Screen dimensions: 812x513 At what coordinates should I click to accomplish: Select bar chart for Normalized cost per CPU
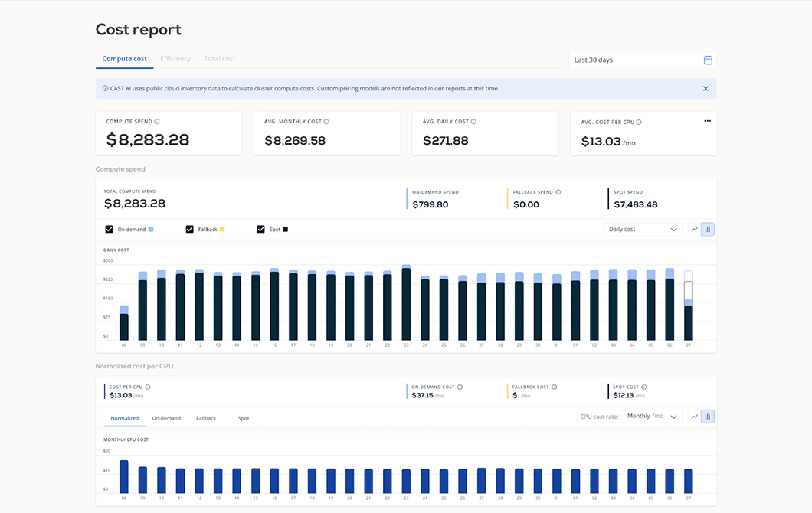pyautogui.click(x=708, y=417)
